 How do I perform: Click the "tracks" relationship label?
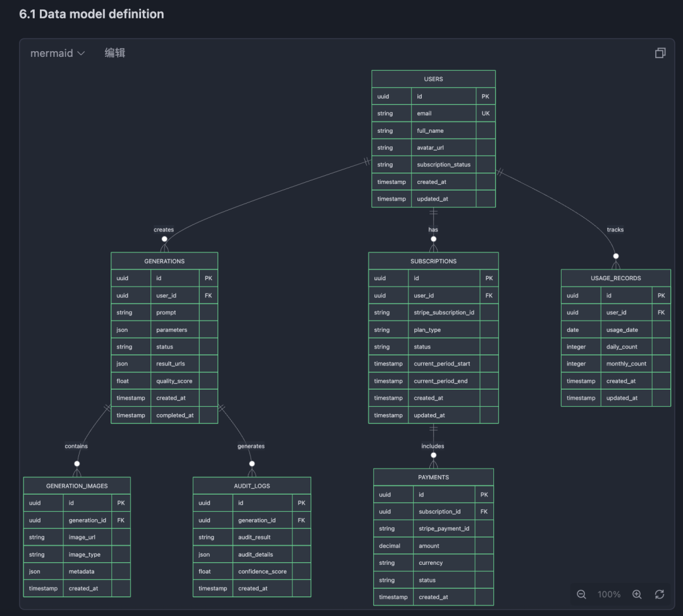pos(615,230)
